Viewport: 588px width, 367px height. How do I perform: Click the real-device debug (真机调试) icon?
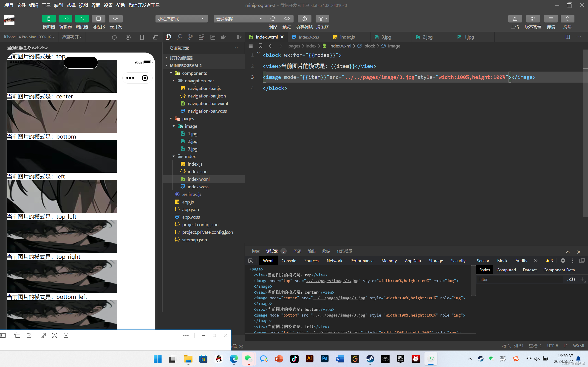point(304,19)
